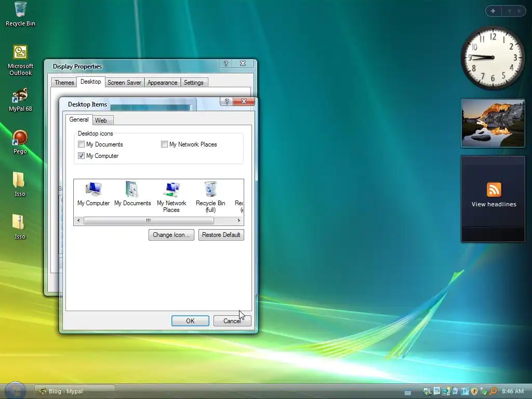Click View headlines in the feed gadget
This screenshot has width=532, height=399.
point(494,204)
